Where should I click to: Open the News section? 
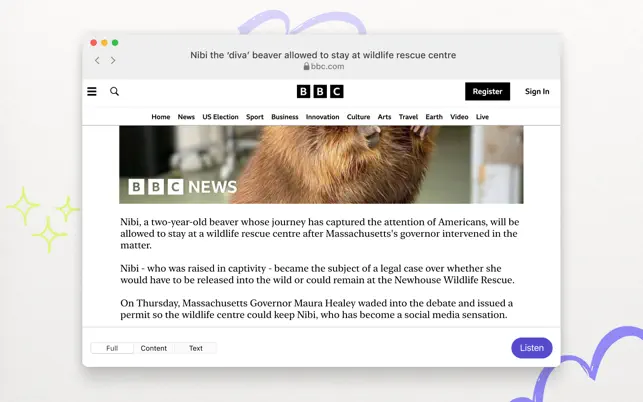point(186,117)
